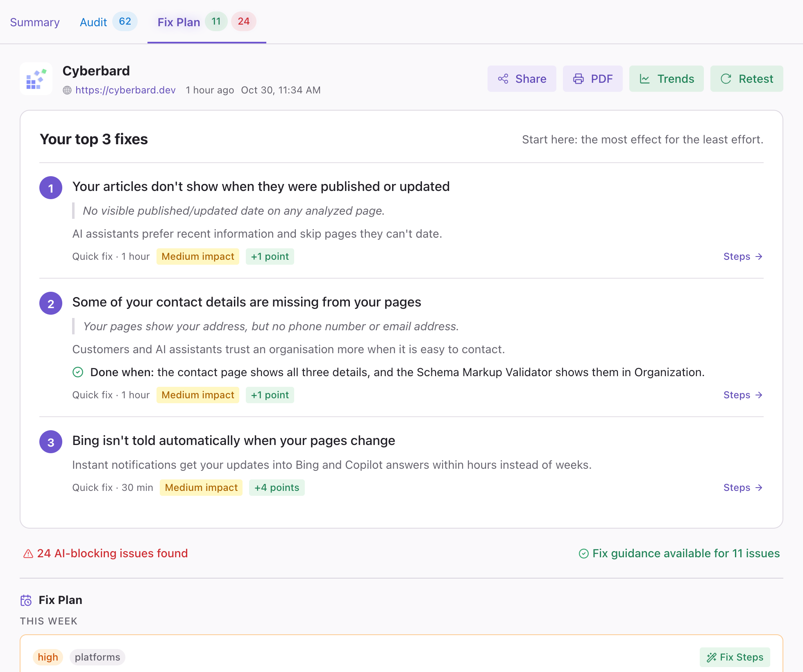Screen dimensions: 803x672
Task: Open the Trends view
Action: point(666,79)
